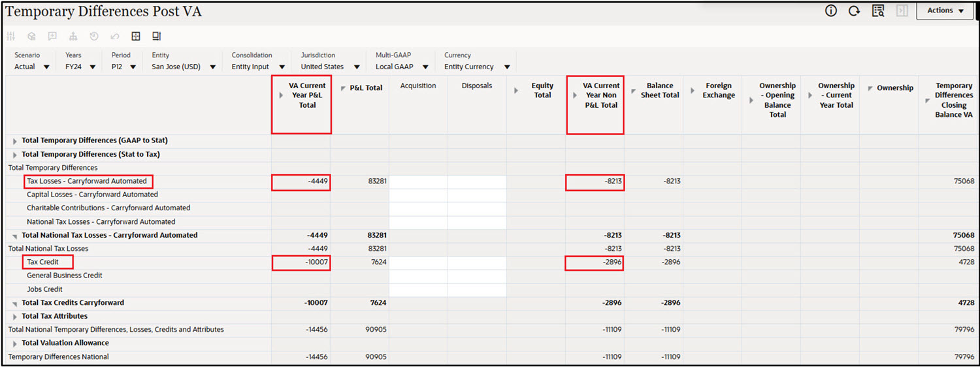980x367 pixels.
Task: Expand Total Temporary Differences (Stat to Tax) row
Action: [15, 155]
